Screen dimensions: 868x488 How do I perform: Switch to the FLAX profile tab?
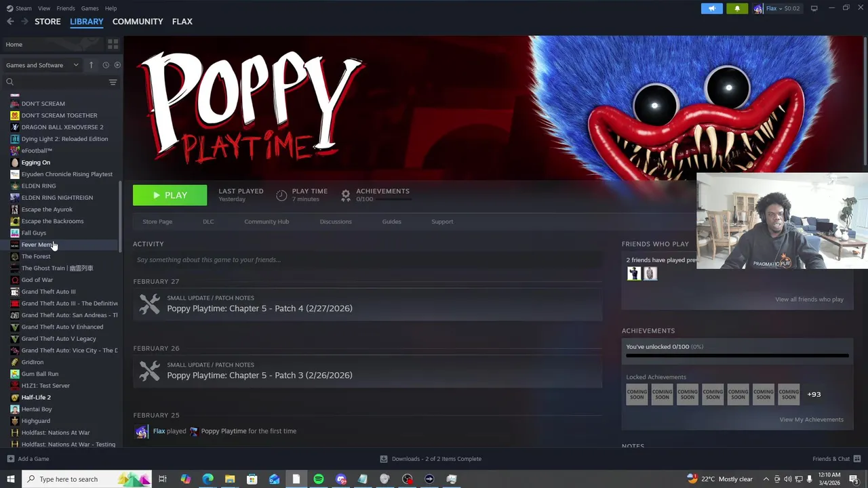point(182,22)
